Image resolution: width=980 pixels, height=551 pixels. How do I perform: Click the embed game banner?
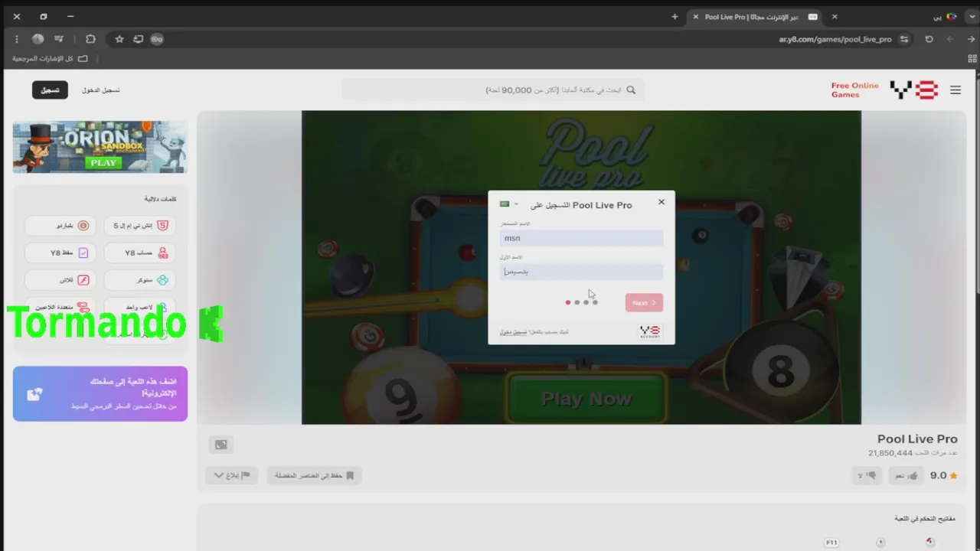click(100, 393)
